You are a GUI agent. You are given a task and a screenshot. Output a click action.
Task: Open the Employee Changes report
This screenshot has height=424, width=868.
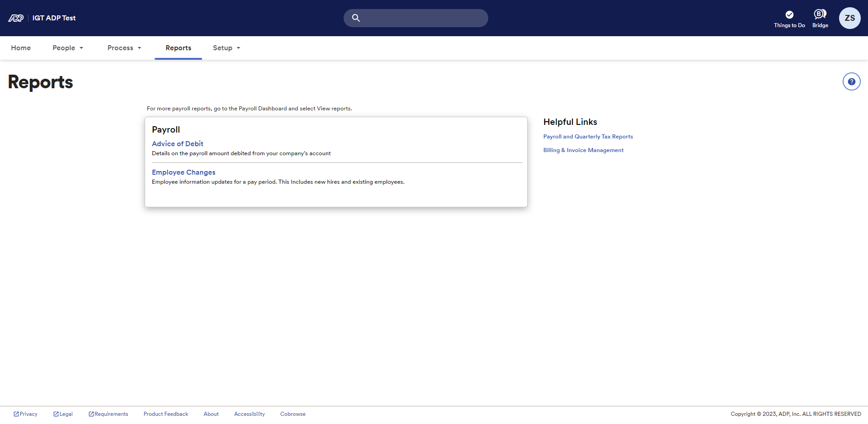pos(184,172)
